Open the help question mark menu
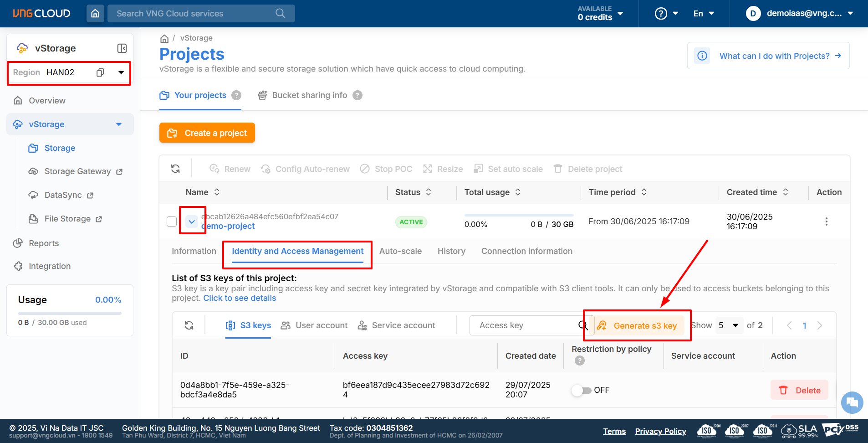Viewport: 868px width, 443px height. coord(666,14)
